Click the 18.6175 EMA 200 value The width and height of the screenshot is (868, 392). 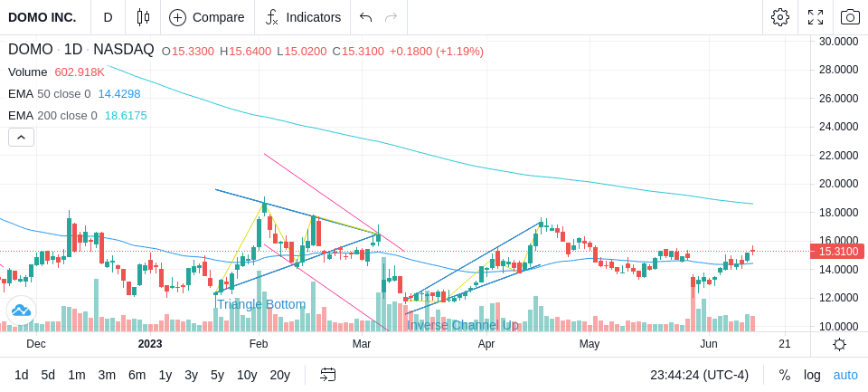[x=126, y=115]
